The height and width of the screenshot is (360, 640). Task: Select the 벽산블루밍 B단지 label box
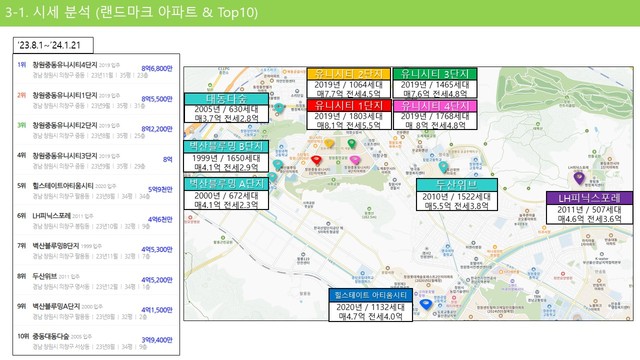(x=227, y=156)
